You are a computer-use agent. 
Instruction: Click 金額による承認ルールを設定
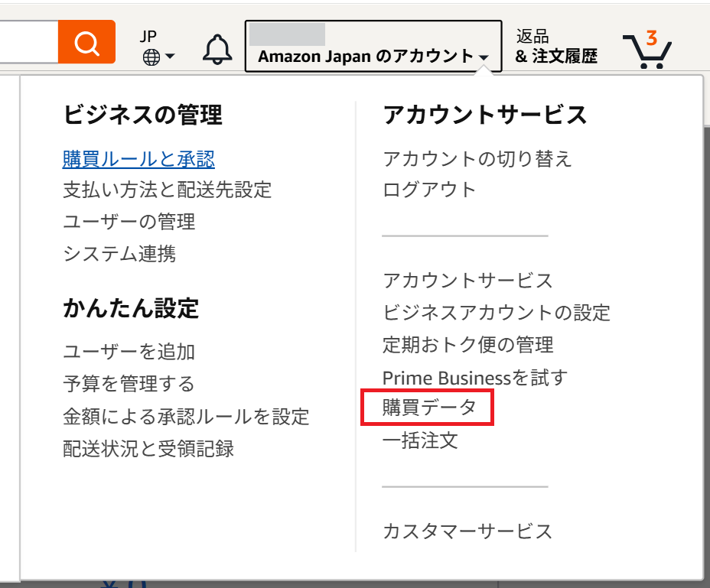pyautogui.click(x=186, y=417)
